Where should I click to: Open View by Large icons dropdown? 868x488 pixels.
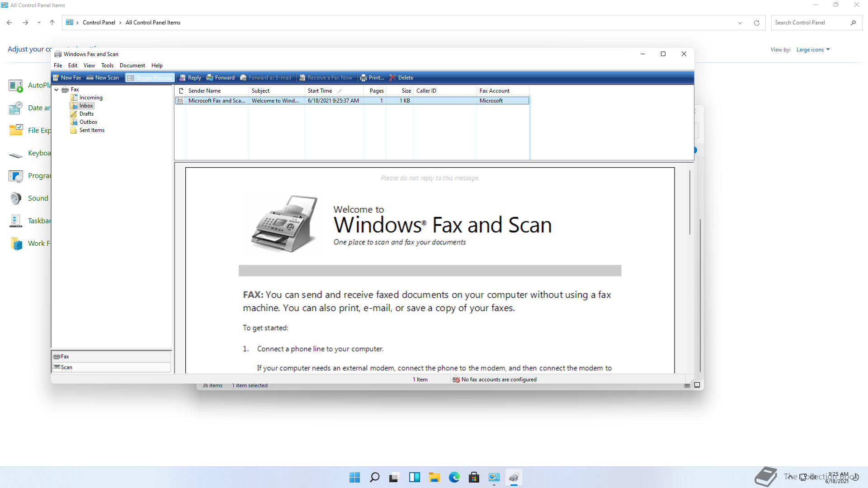click(x=813, y=50)
